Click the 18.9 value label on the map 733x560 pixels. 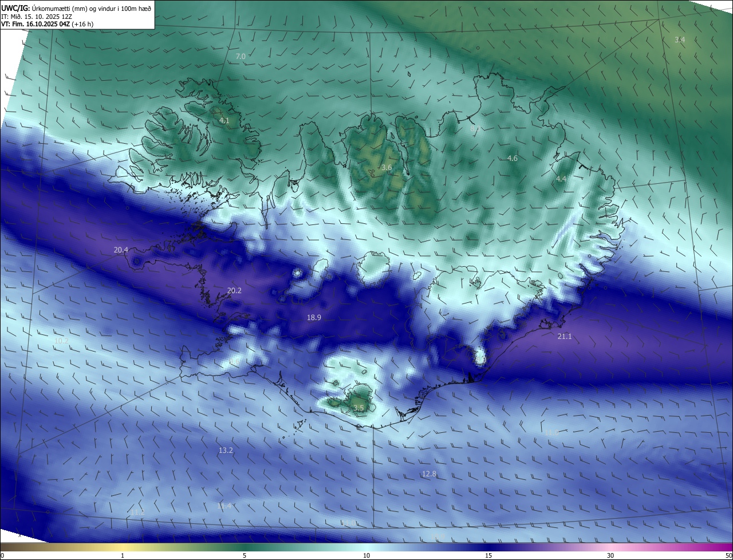pos(314,317)
